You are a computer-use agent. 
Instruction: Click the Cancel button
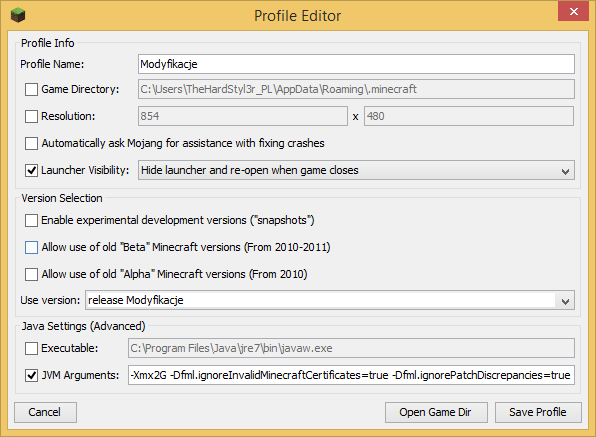pos(45,412)
